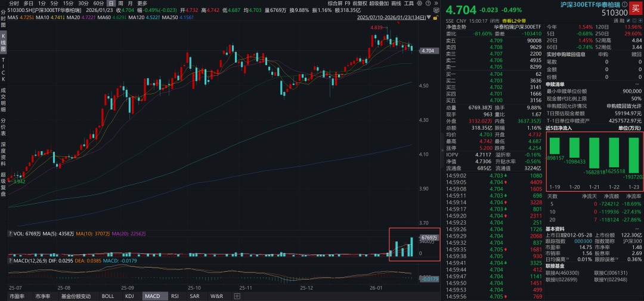
Task: Expand the 更多 periods dropdown
Action: click(143, 3)
